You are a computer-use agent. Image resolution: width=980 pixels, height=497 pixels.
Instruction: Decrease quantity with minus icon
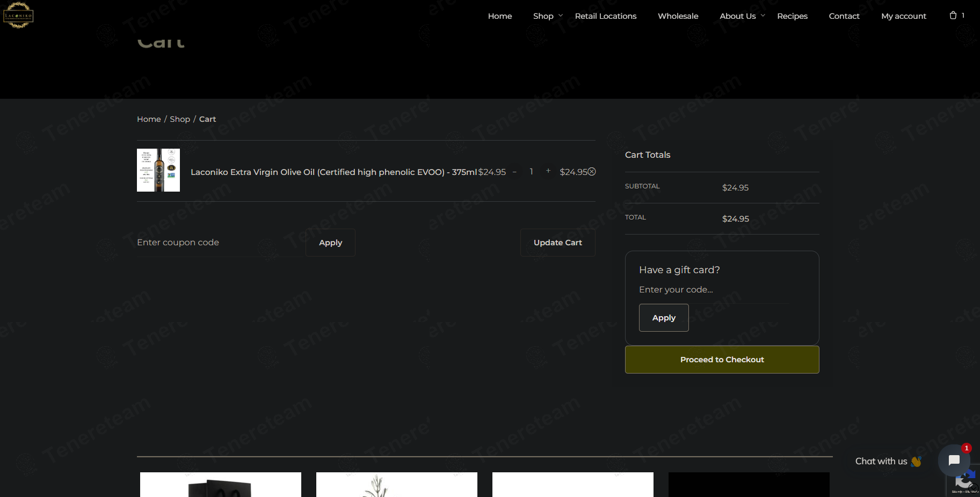(x=514, y=172)
